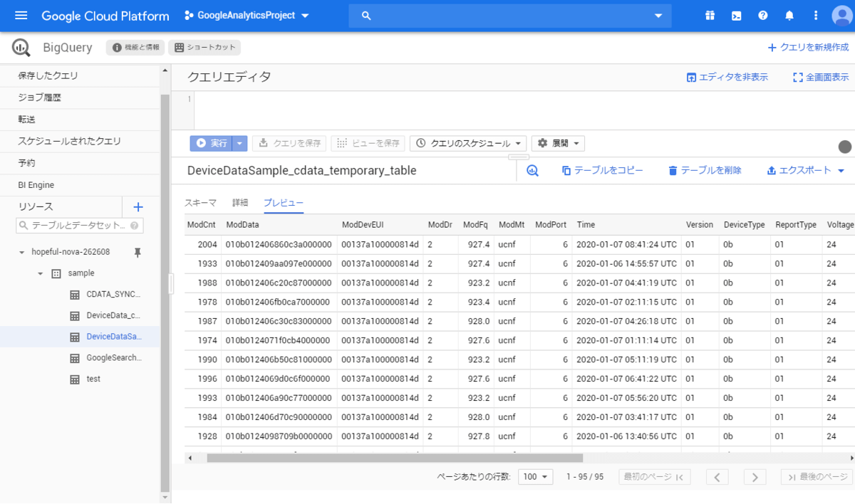Activate Cloud Shell terminal icon
Viewport: 855px width, 504px height.
point(736,16)
